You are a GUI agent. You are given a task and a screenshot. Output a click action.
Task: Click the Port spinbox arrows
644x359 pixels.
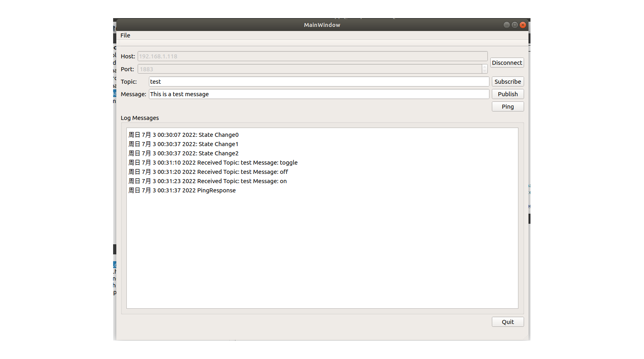(x=485, y=69)
